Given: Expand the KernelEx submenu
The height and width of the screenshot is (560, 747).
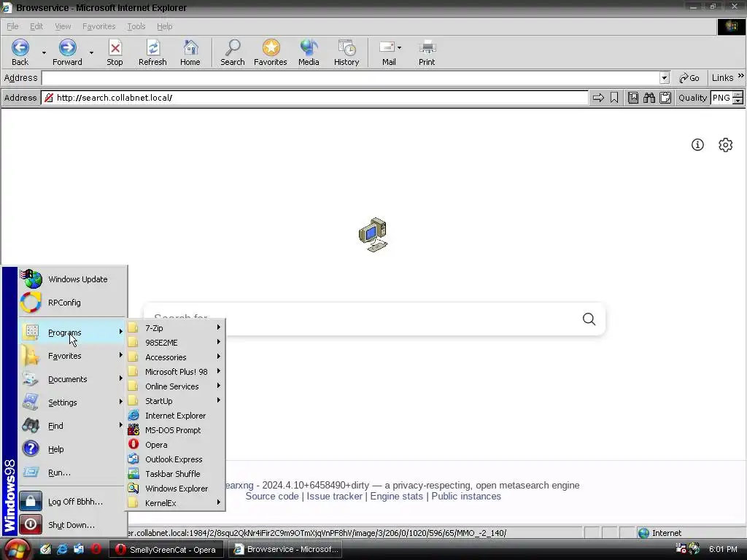Looking at the screenshot, I should [175, 503].
